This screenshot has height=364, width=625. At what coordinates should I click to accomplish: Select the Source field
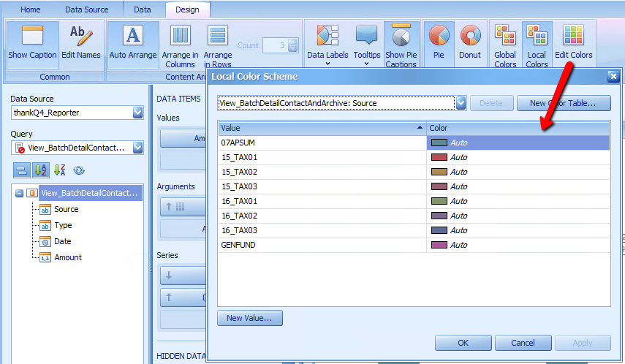tap(67, 209)
